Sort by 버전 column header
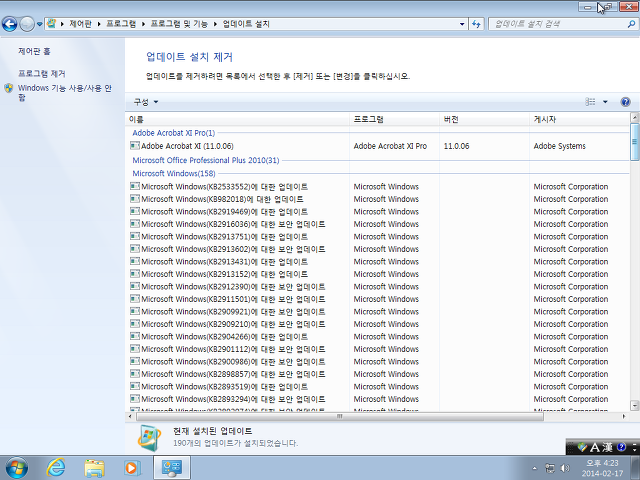Image resolution: width=640 pixels, height=480 pixels. click(484, 119)
